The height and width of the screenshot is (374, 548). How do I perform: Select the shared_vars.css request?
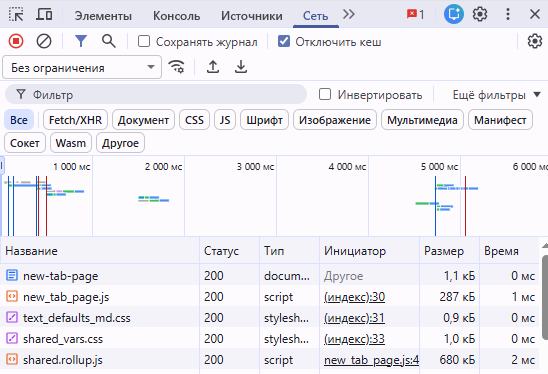click(270, 338)
